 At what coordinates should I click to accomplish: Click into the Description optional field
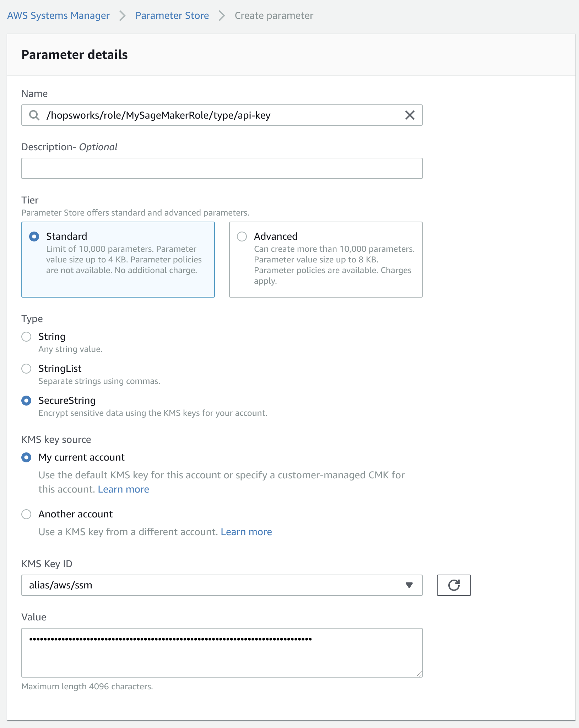[x=222, y=168]
